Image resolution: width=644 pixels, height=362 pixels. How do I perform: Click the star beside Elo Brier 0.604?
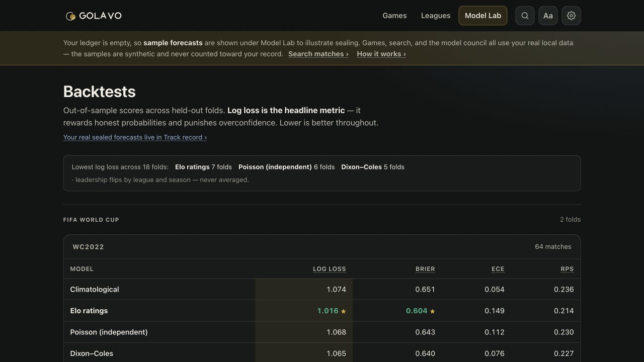(432, 311)
